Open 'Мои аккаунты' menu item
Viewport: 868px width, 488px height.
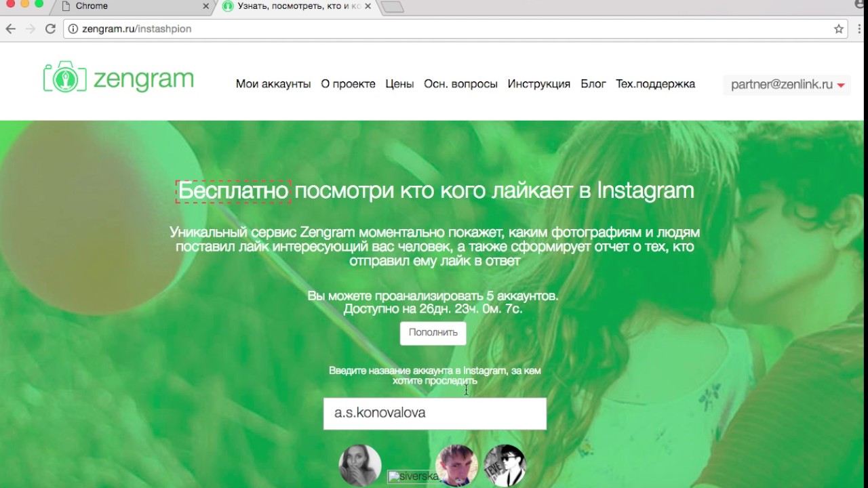[273, 84]
